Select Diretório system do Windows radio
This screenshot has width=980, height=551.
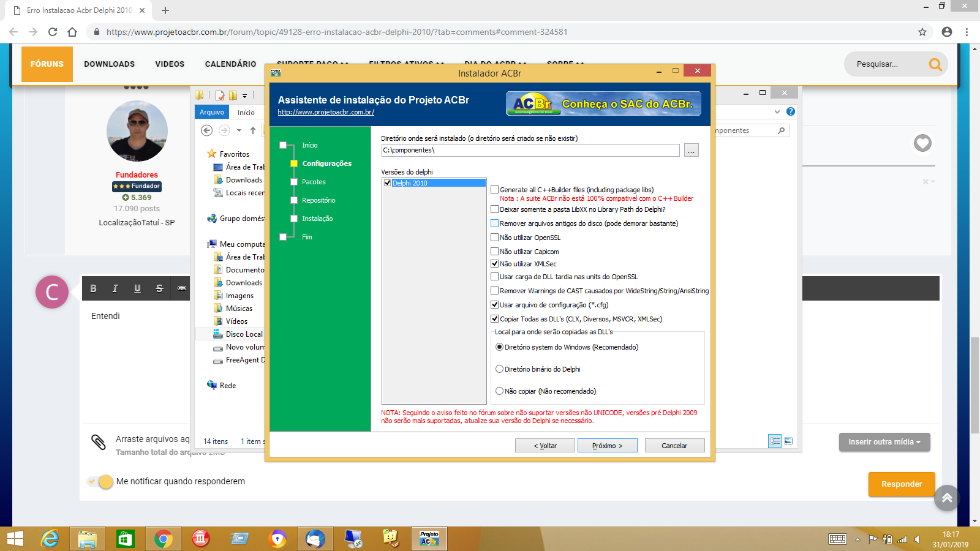tap(499, 347)
